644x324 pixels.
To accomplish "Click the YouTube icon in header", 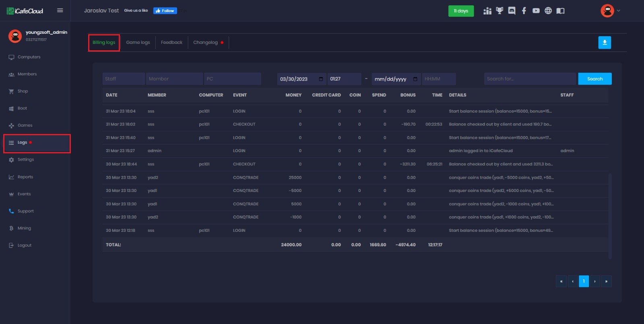I will coord(536,11).
